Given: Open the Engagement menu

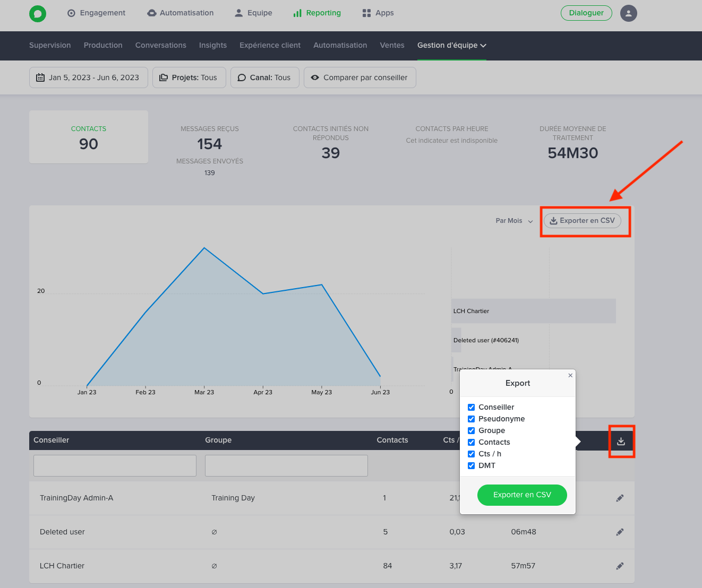Looking at the screenshot, I should 96,13.
